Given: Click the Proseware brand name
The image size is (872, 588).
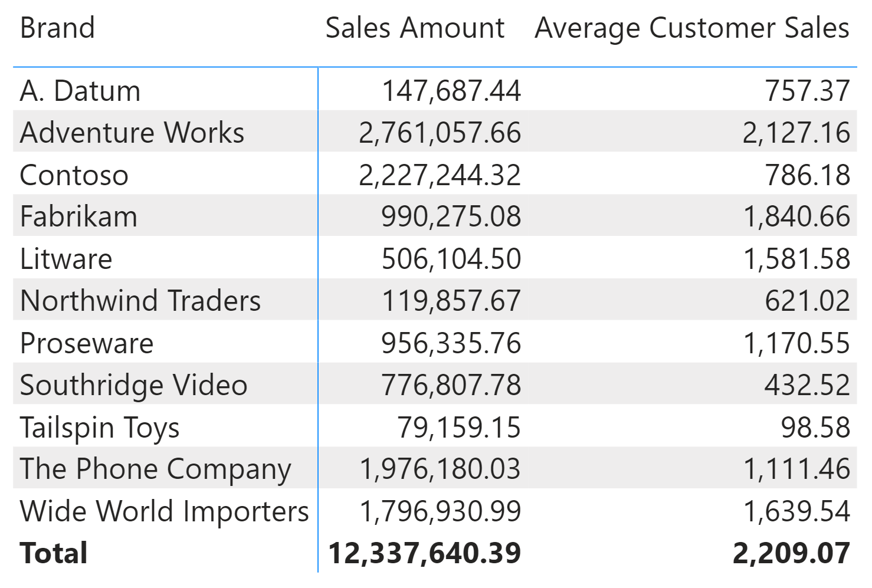Looking at the screenshot, I should (87, 343).
